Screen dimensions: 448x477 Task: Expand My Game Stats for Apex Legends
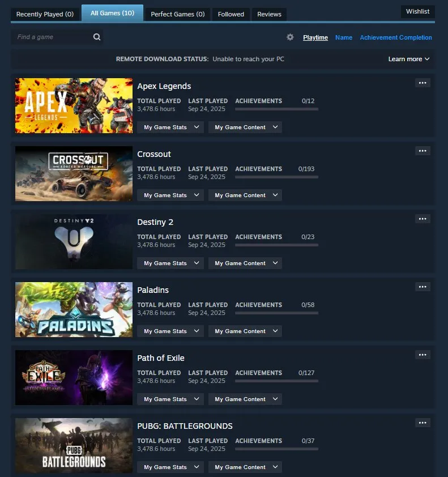point(172,127)
